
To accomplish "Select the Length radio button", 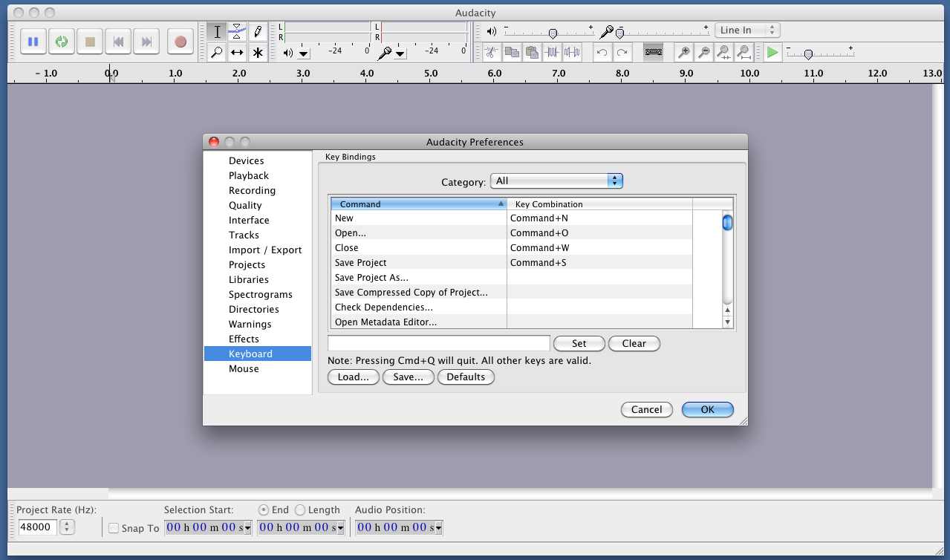I will pyautogui.click(x=300, y=509).
